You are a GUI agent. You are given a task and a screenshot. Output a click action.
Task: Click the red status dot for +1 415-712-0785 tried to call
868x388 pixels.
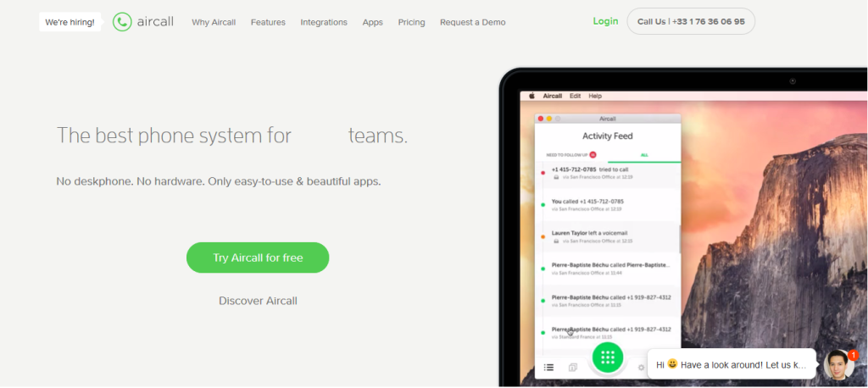542,173
